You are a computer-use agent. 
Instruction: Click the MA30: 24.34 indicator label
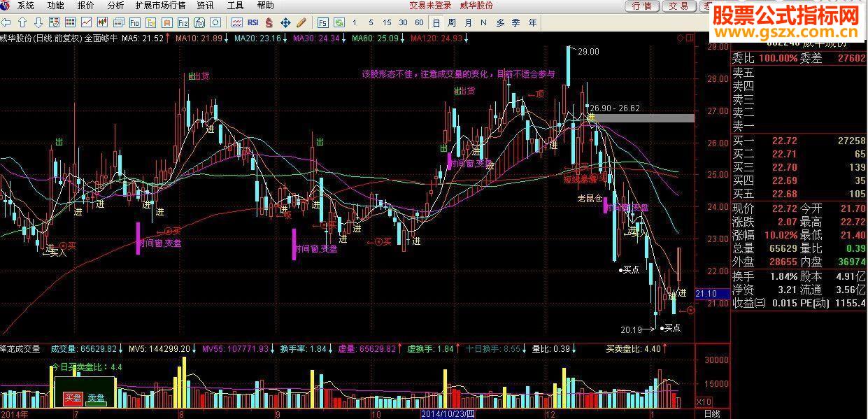(316, 38)
